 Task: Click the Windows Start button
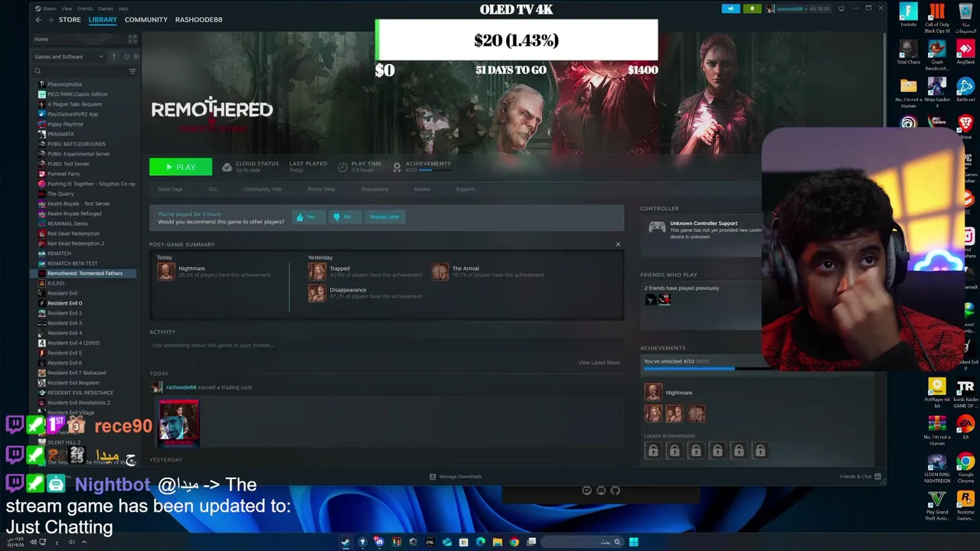(633, 542)
